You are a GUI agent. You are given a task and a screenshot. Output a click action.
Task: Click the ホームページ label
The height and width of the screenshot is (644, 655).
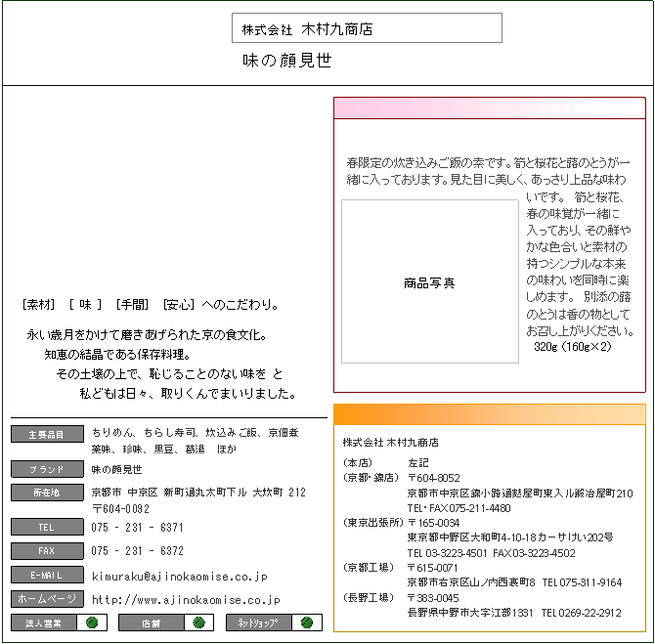47,598
